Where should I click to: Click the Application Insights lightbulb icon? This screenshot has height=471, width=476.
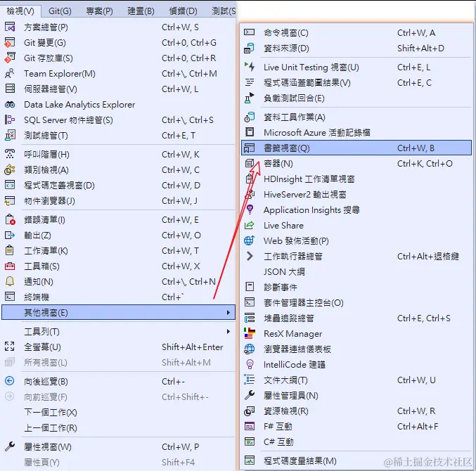(249, 209)
